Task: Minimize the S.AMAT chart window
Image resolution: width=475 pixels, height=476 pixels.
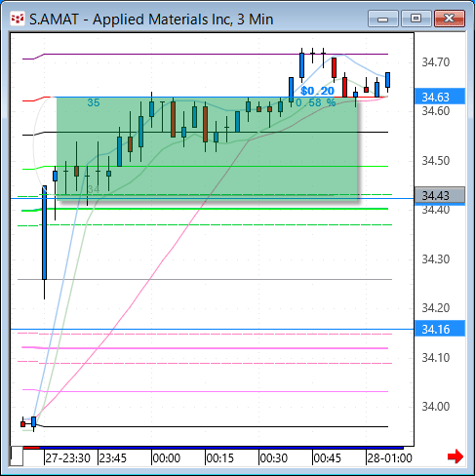Action: point(383,19)
